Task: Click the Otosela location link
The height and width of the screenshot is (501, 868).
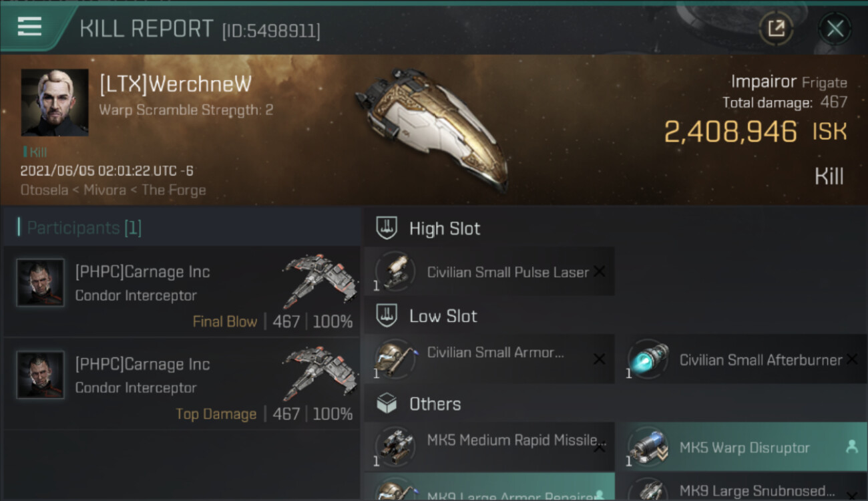Action: 44,190
